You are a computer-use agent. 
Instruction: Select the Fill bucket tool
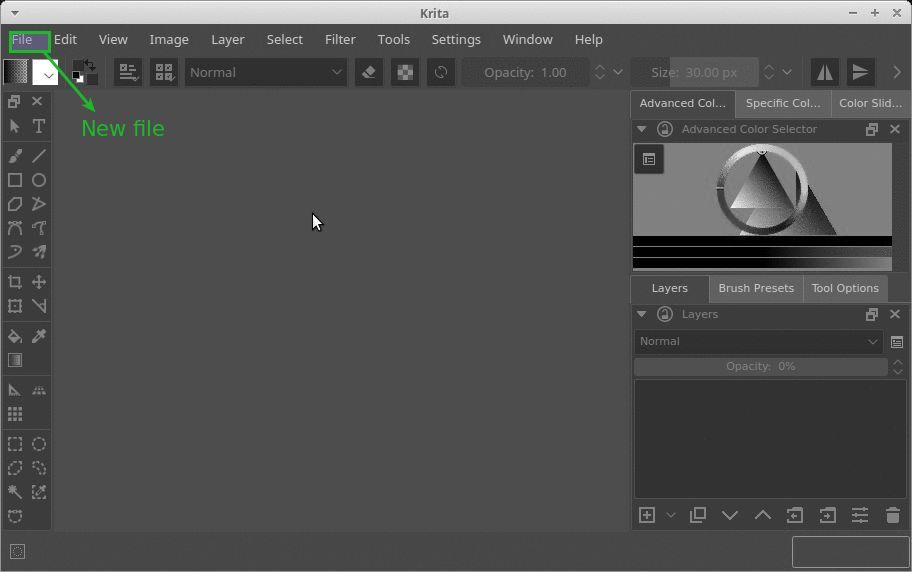pos(15,336)
